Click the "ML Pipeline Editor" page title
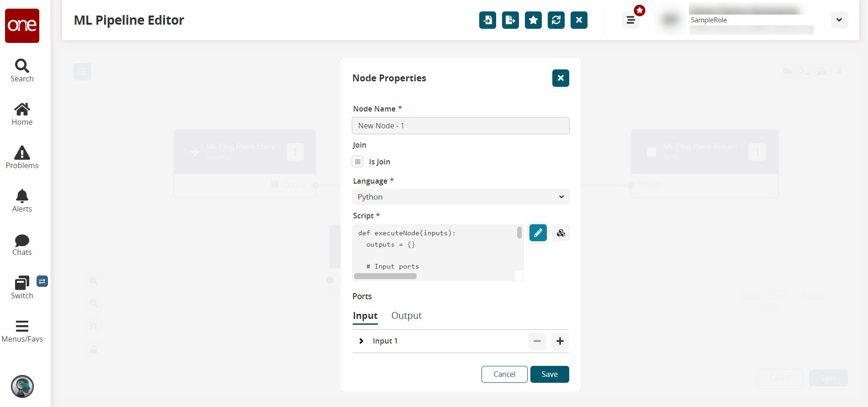 (x=129, y=20)
